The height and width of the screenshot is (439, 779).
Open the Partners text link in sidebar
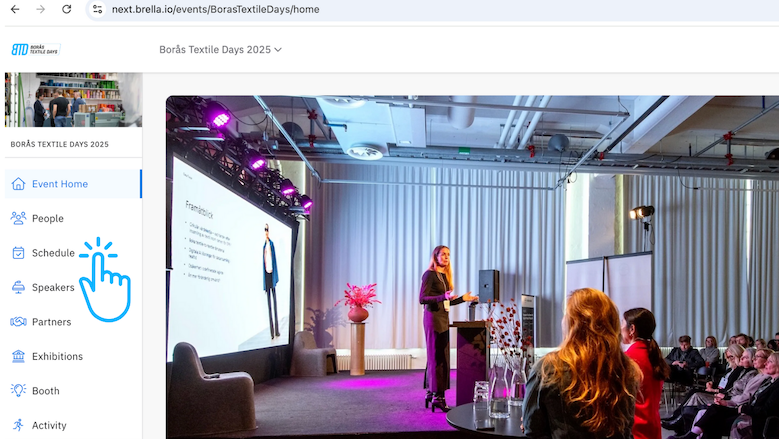51,322
